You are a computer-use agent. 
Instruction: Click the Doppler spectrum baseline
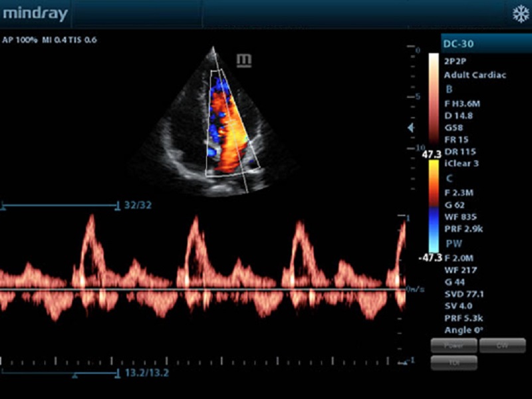(199, 290)
